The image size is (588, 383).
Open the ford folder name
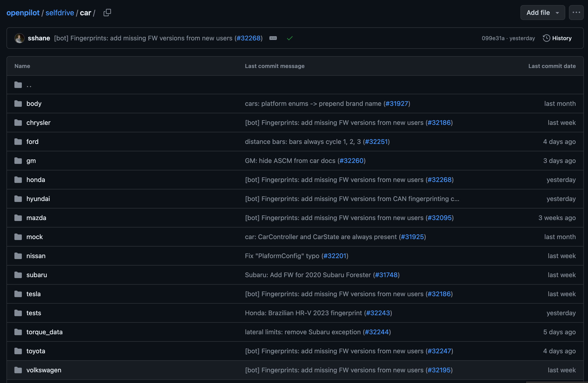pos(32,142)
